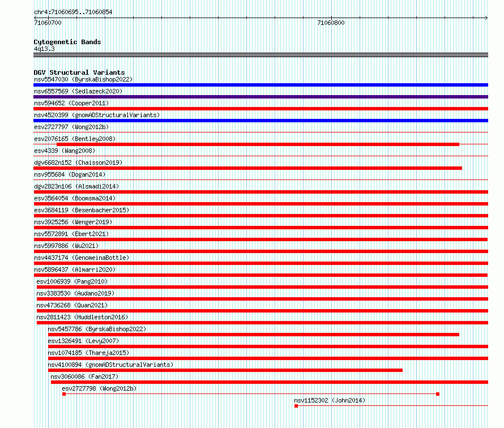
Task: Click the nsv2811423 (Huddleston2016) label
Action: point(82,317)
